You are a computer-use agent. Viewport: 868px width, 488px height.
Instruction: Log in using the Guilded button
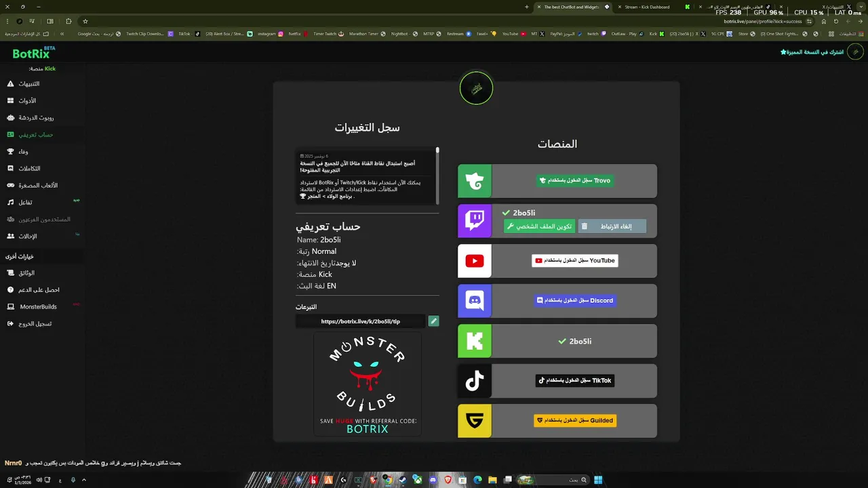pos(575,421)
